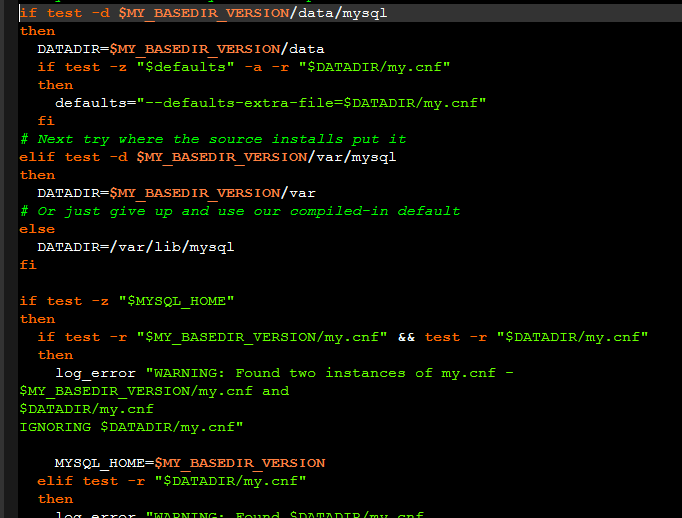Click the line 'elif test -d $MY_BASEDIR_VERSION/var/mysql'
Screen dimensions: 682x518
pos(207,157)
